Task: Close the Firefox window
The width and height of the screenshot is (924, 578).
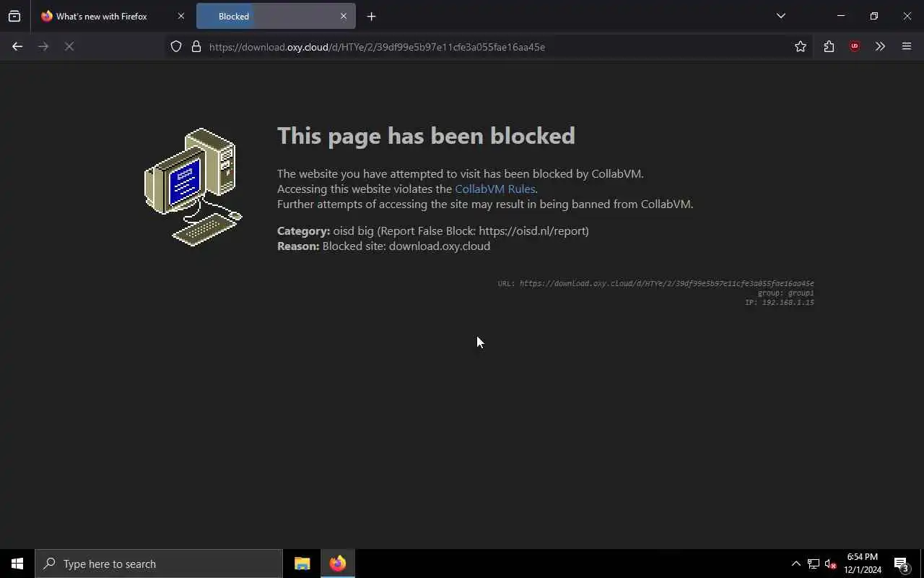Action: coord(907,16)
